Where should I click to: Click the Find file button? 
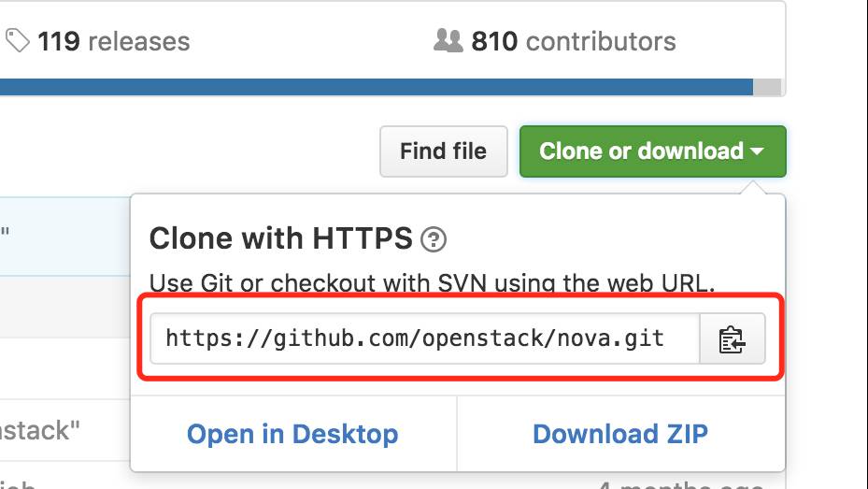[444, 151]
